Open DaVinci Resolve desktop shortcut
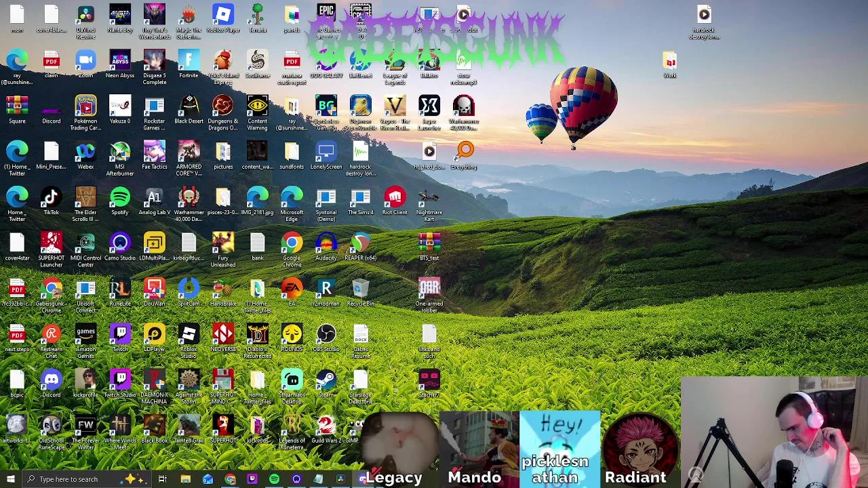This screenshot has height=488, width=868. pyautogui.click(x=85, y=22)
